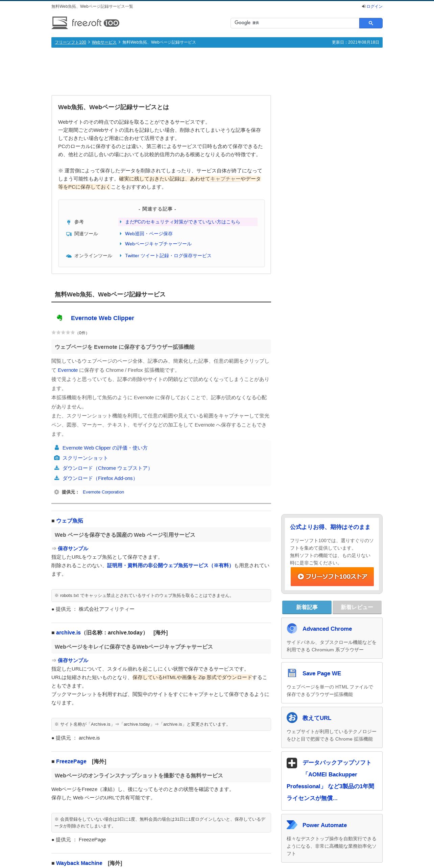The width and height of the screenshot is (434, 868).
Task: Open 教えてURL article link
Action: [x=317, y=718]
